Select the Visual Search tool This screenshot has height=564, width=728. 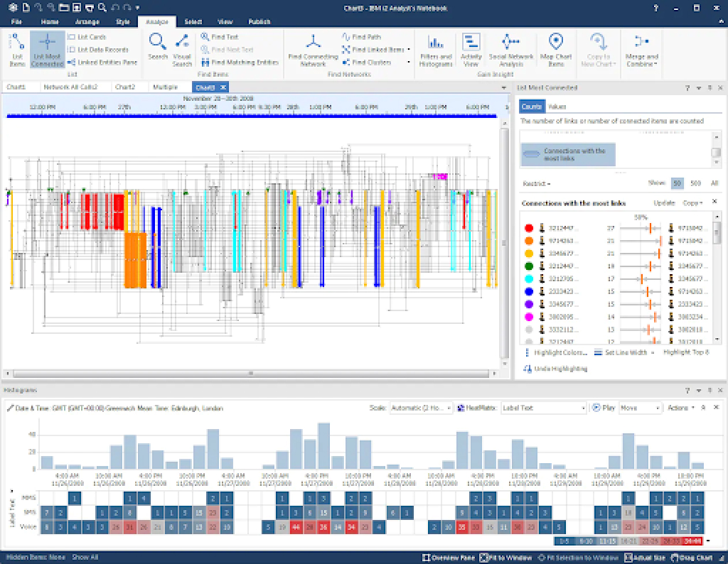coord(183,50)
